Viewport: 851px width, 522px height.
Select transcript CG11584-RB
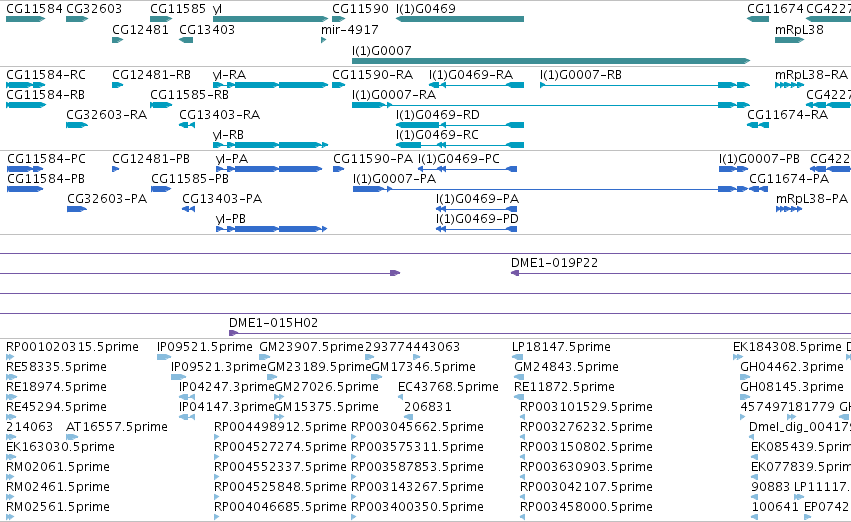26,105
